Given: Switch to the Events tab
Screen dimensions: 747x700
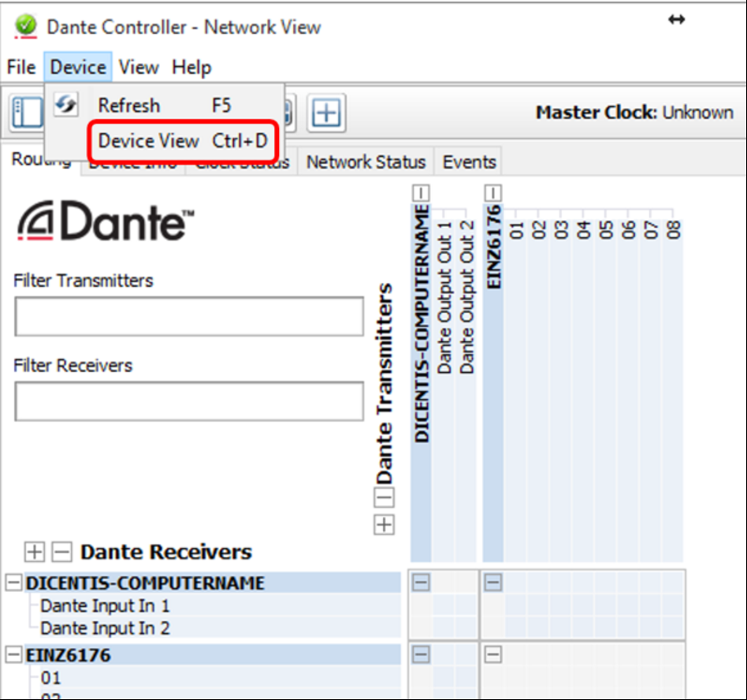Looking at the screenshot, I should point(469,162).
